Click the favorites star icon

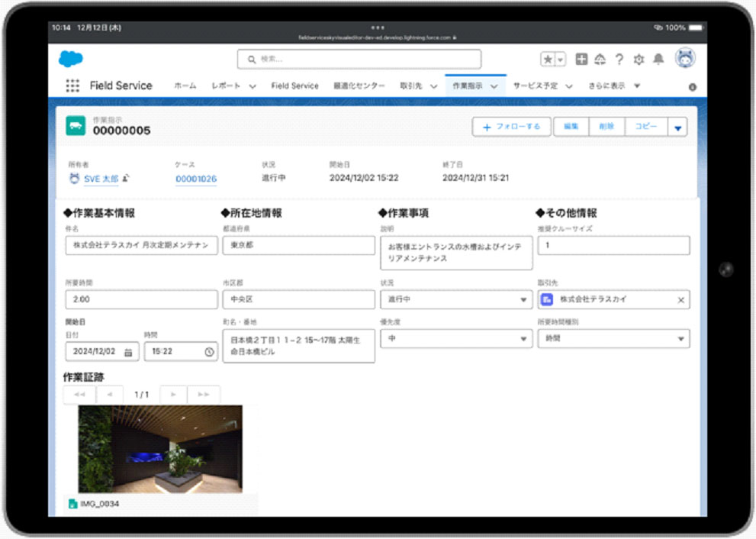click(x=548, y=60)
